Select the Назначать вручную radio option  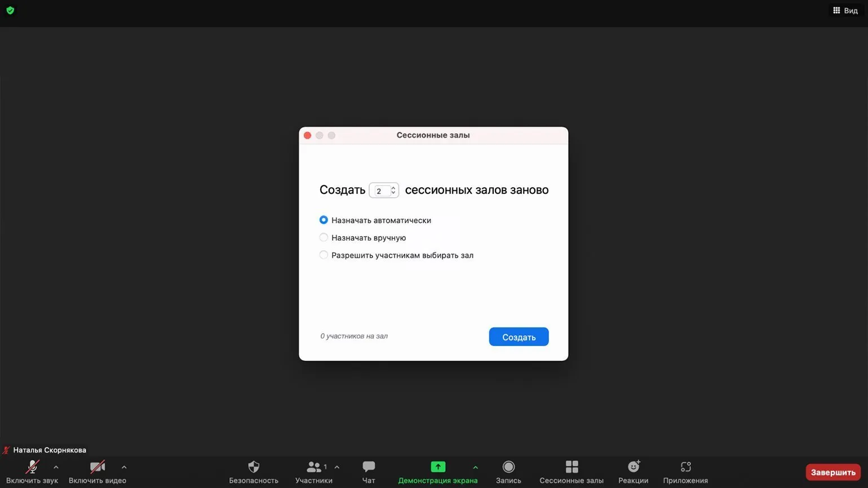coord(324,238)
